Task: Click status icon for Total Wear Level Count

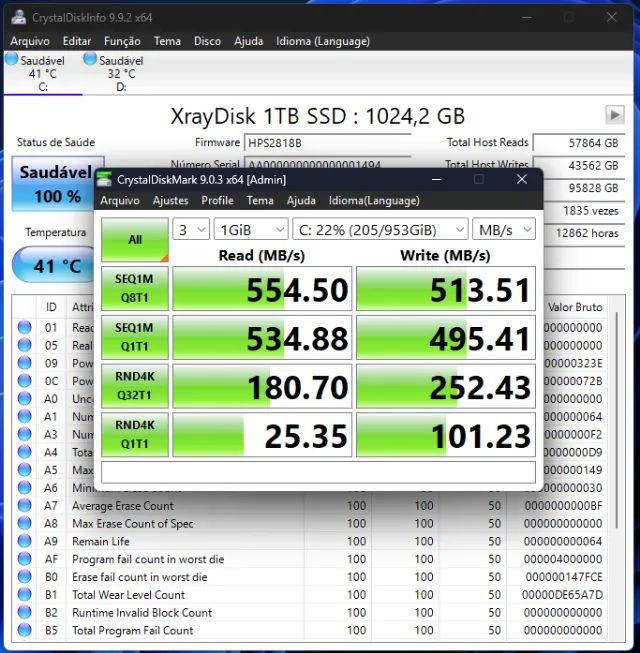Action: pyautogui.click(x=25, y=594)
